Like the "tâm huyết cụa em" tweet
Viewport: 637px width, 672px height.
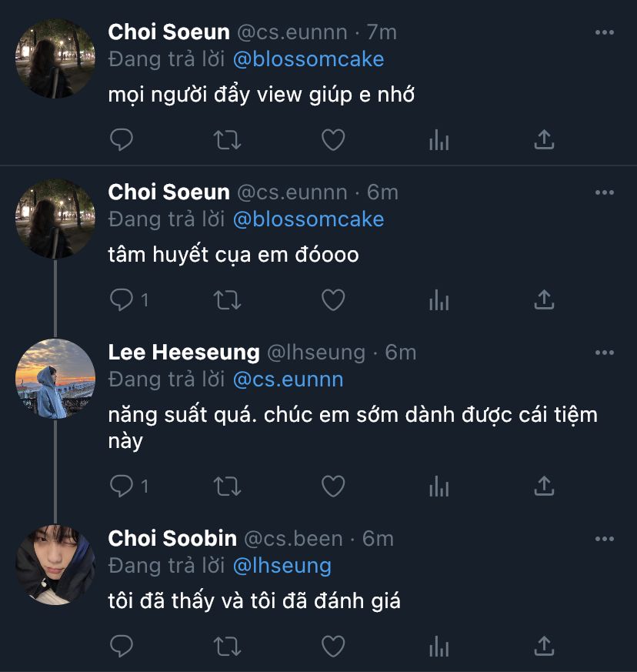(332, 300)
